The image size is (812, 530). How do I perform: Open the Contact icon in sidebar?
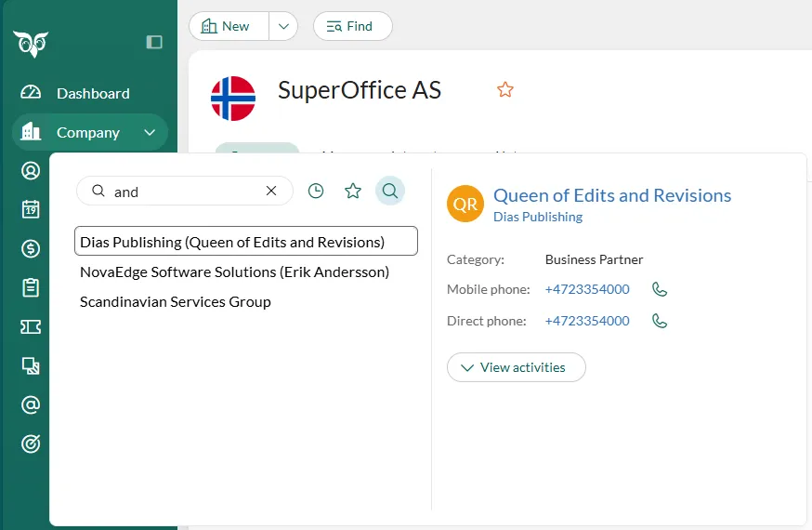pyautogui.click(x=31, y=171)
